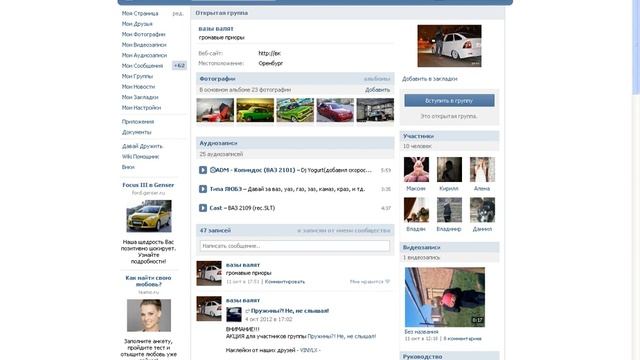Viewport: 640px width, 360px height.
Task: Open Приложения in the sidebar
Action: click(138, 122)
